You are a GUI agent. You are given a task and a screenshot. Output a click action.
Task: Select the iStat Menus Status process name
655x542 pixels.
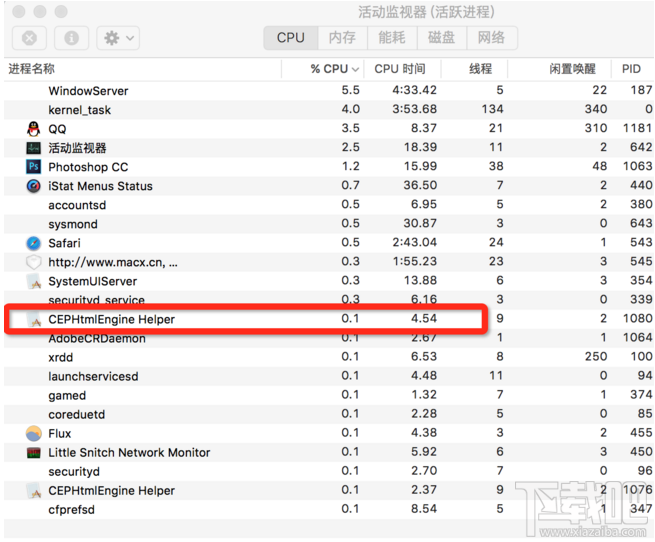point(100,186)
